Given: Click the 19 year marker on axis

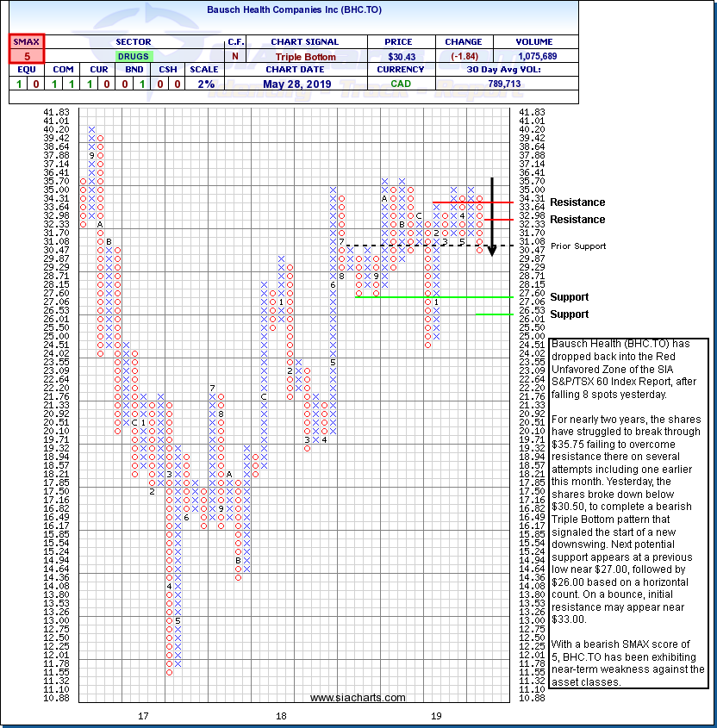Looking at the screenshot, I should point(436,716).
